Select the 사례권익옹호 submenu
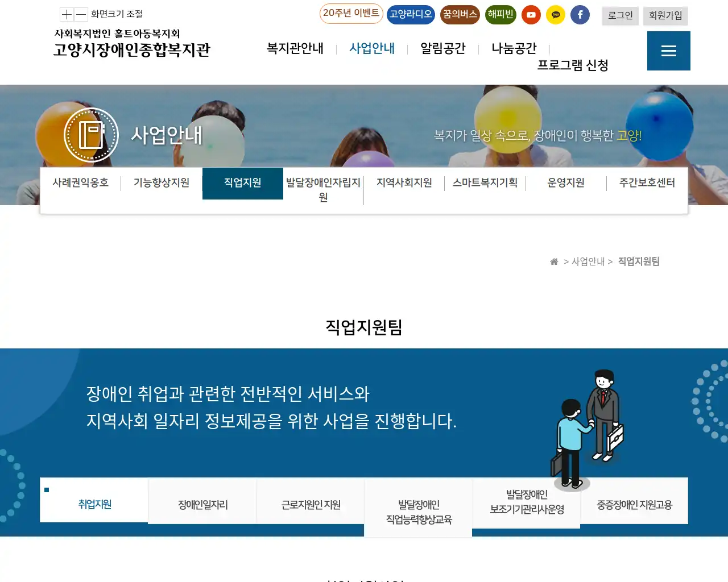 click(81, 183)
